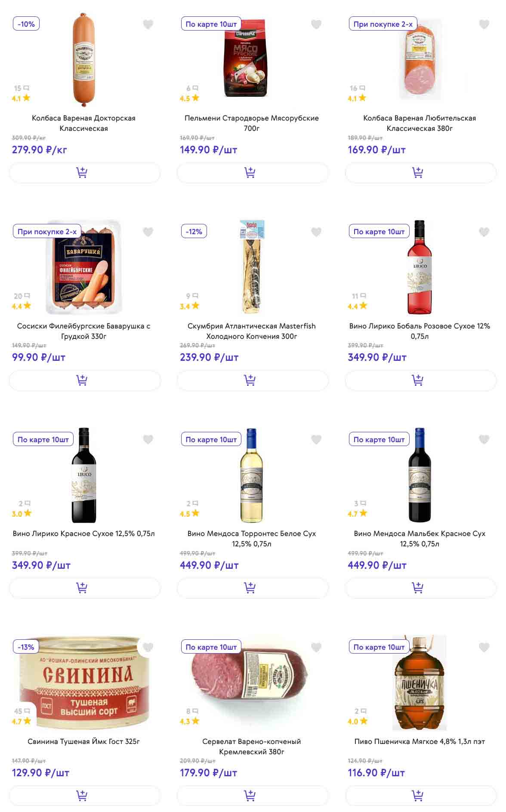Screen dimensions: 506x812
Task: Open Сервелат Варено-копченый Кремлевский title link
Action: (252, 747)
